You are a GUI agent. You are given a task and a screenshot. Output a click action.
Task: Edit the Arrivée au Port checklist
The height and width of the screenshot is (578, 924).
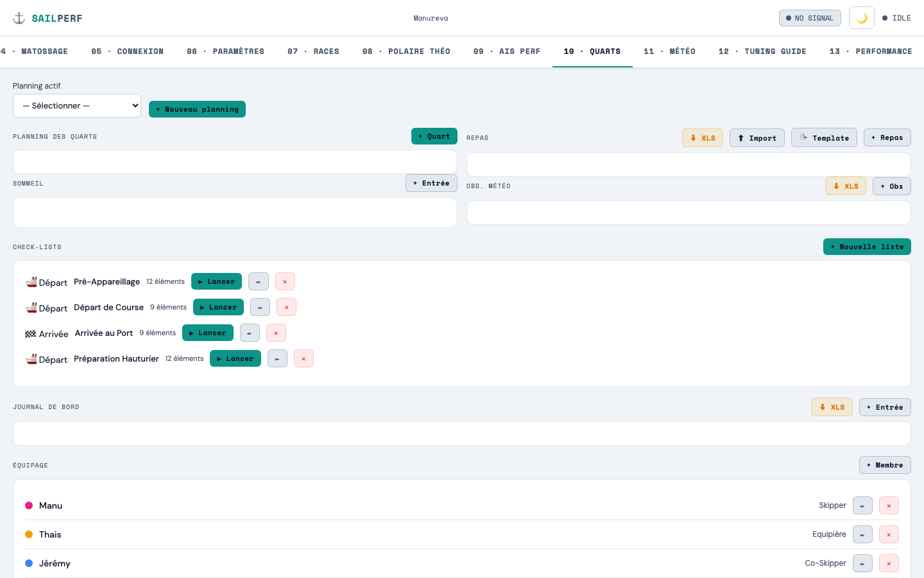pyautogui.click(x=250, y=333)
